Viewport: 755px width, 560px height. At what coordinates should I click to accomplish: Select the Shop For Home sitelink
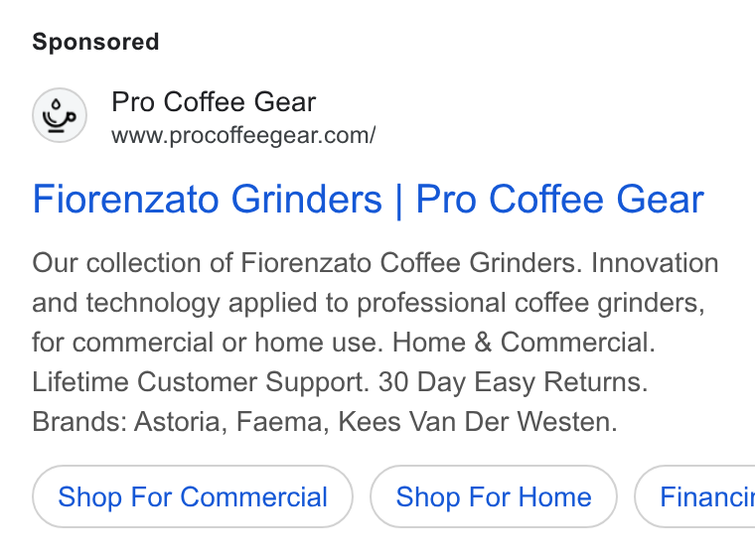(x=494, y=496)
